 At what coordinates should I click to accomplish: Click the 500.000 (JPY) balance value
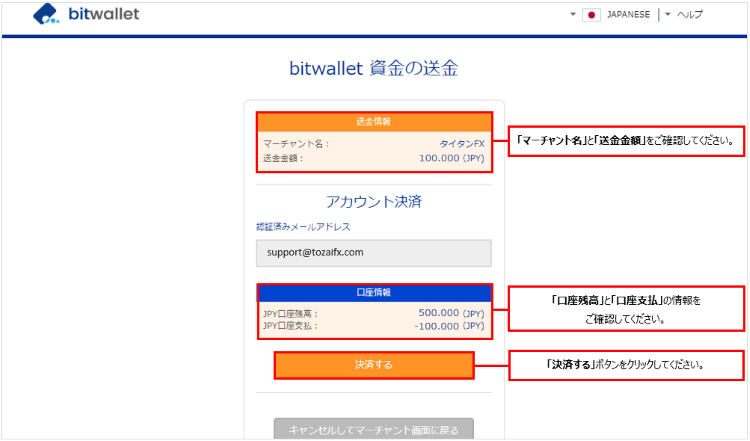452,313
